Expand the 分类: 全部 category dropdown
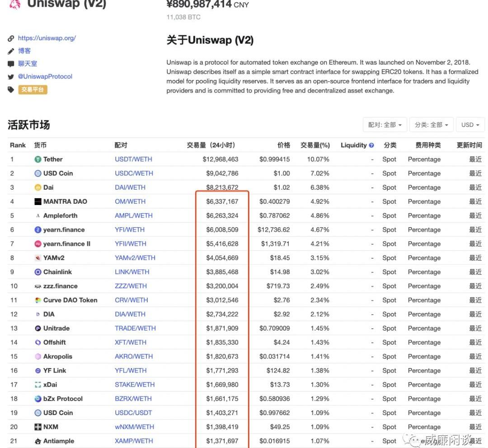488x448 pixels. tap(432, 125)
